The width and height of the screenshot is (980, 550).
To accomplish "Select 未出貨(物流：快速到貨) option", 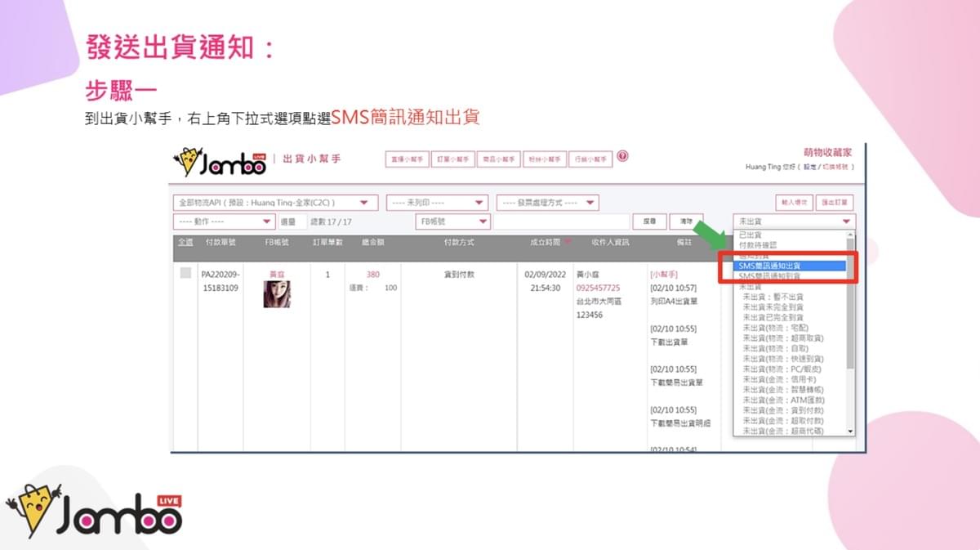I will [x=789, y=359].
